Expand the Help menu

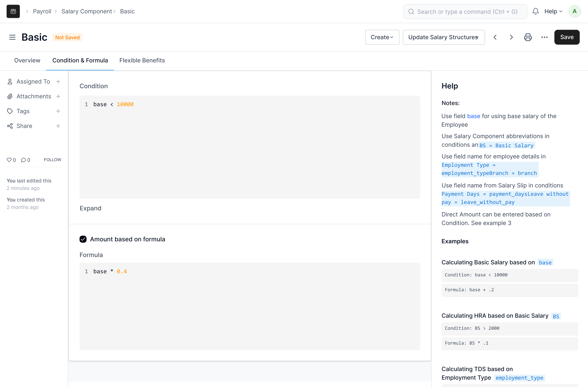tap(553, 11)
